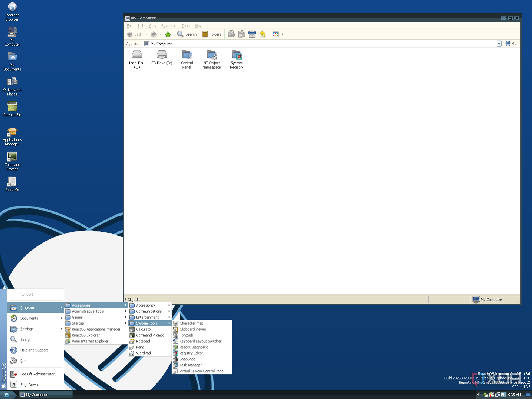Expand the Communications submenu

[150, 311]
